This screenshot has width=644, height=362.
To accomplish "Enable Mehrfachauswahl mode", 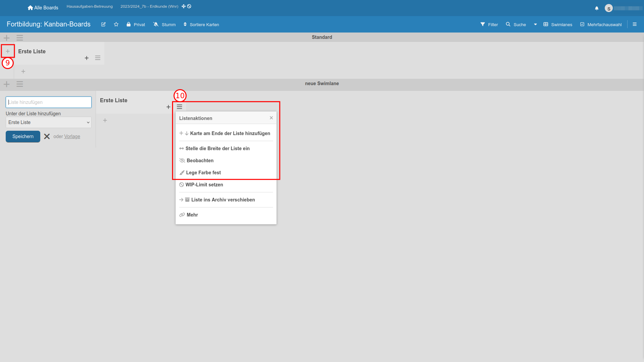I will [x=601, y=24].
